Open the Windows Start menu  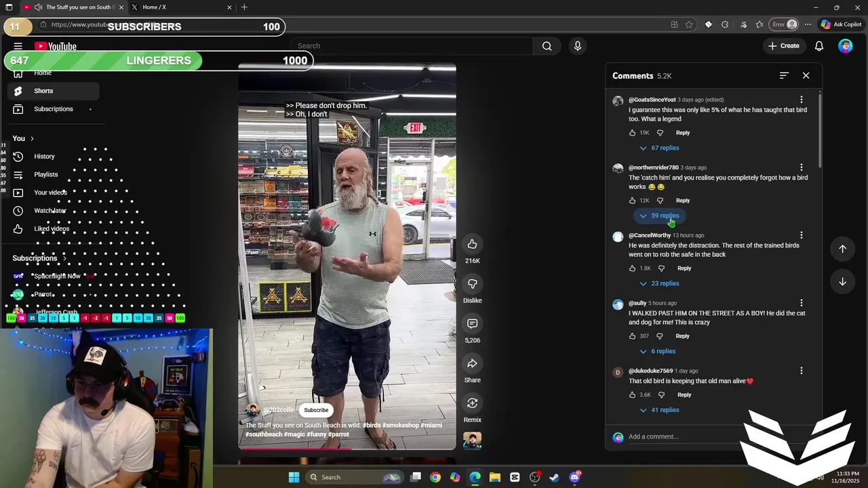click(294, 477)
